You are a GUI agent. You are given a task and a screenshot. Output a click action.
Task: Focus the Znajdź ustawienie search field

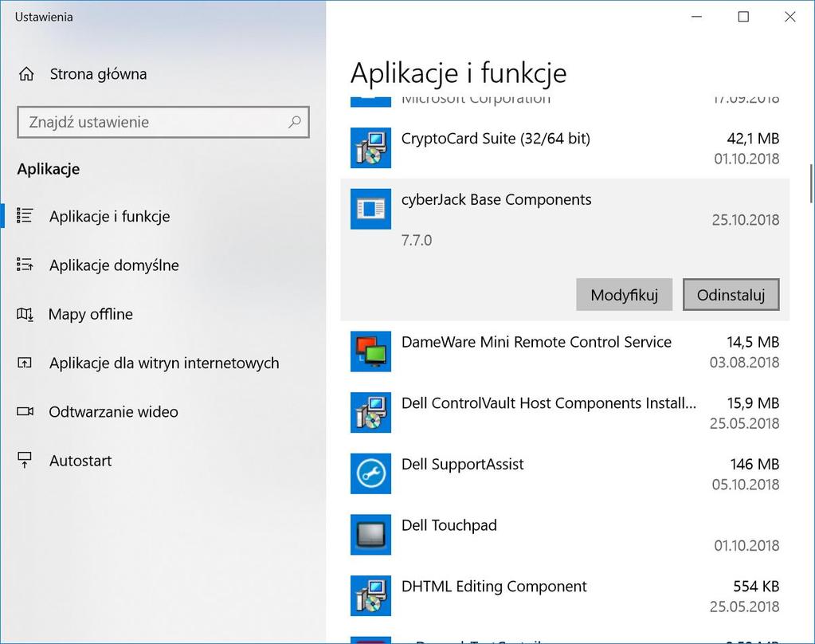(163, 122)
